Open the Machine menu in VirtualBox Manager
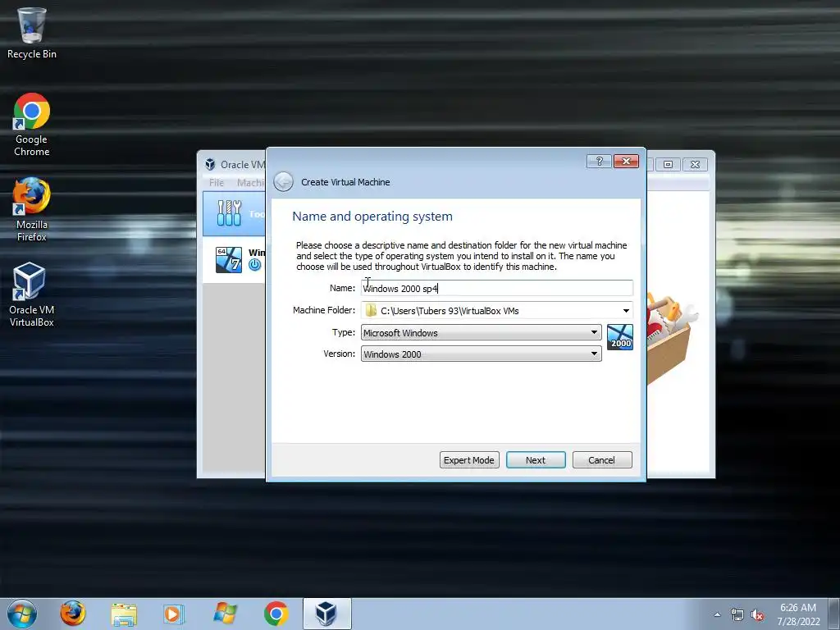 click(x=251, y=183)
